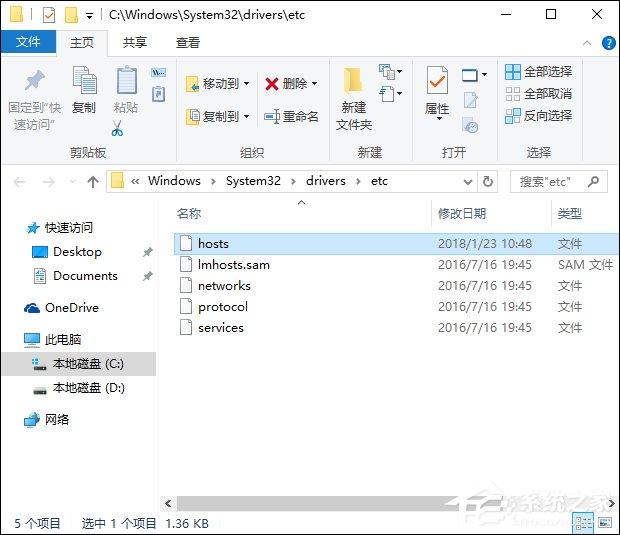Click the Select all button
Screen dimensions: 620x535
tap(539, 72)
